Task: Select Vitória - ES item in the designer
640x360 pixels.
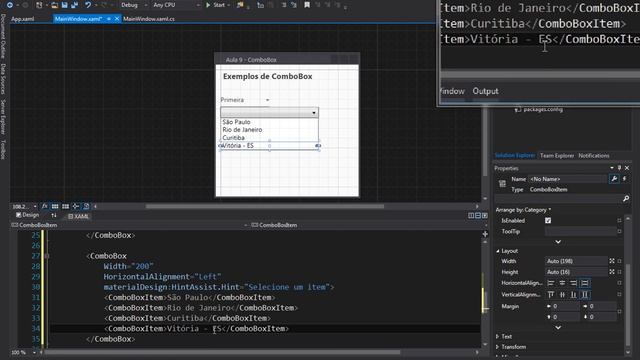Action: (269, 145)
